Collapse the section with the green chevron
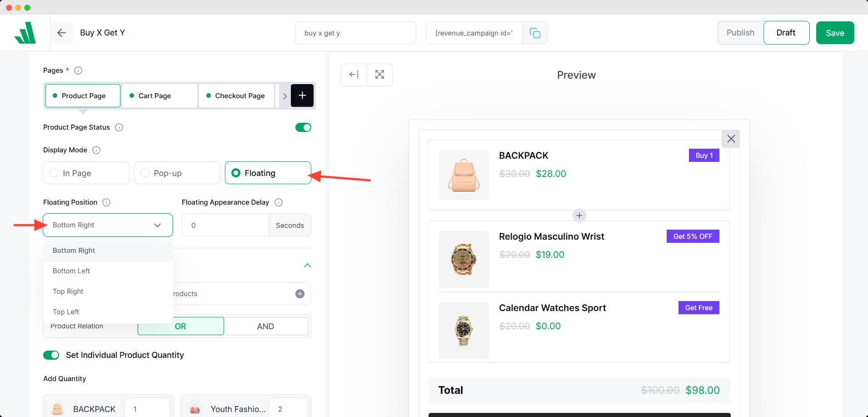This screenshot has width=868, height=417. [307, 266]
